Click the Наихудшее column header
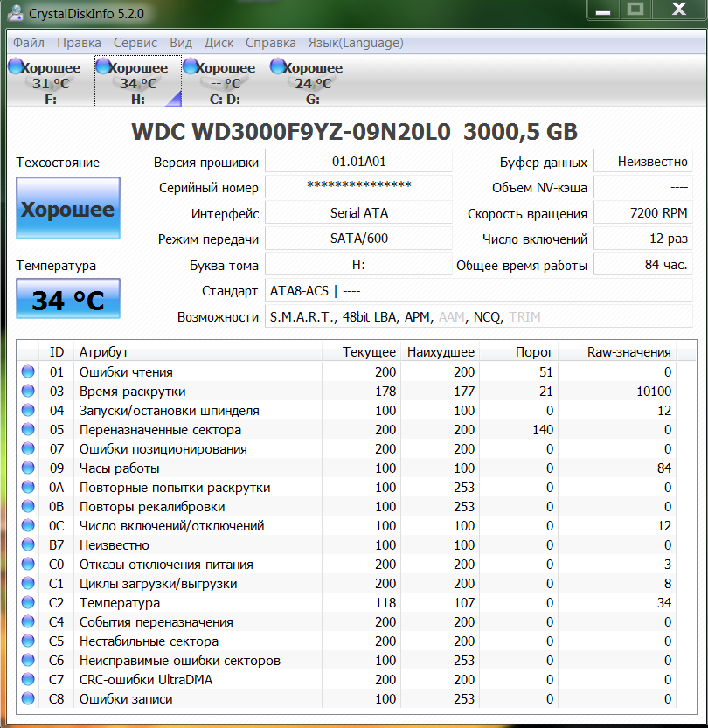708x728 pixels. pos(440,352)
